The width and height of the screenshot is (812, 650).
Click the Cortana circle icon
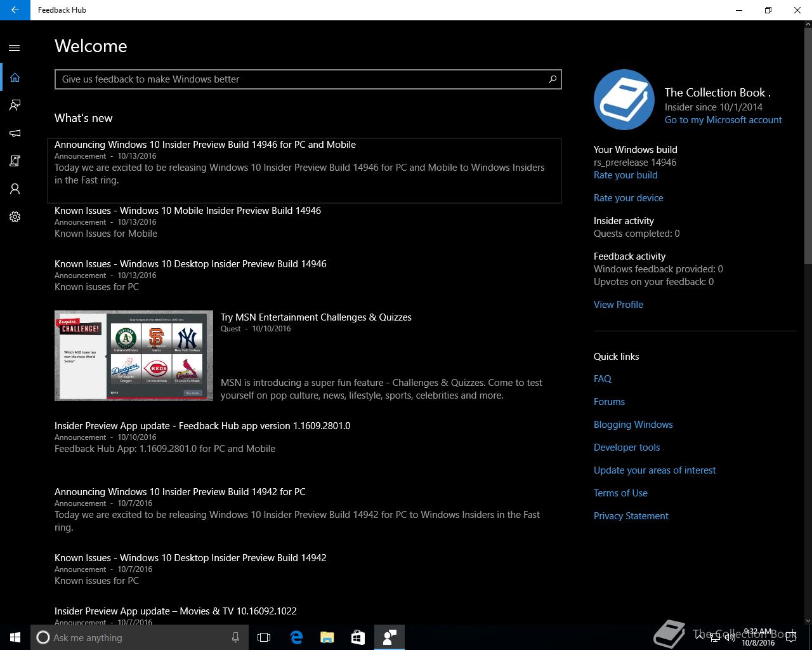[43, 637]
